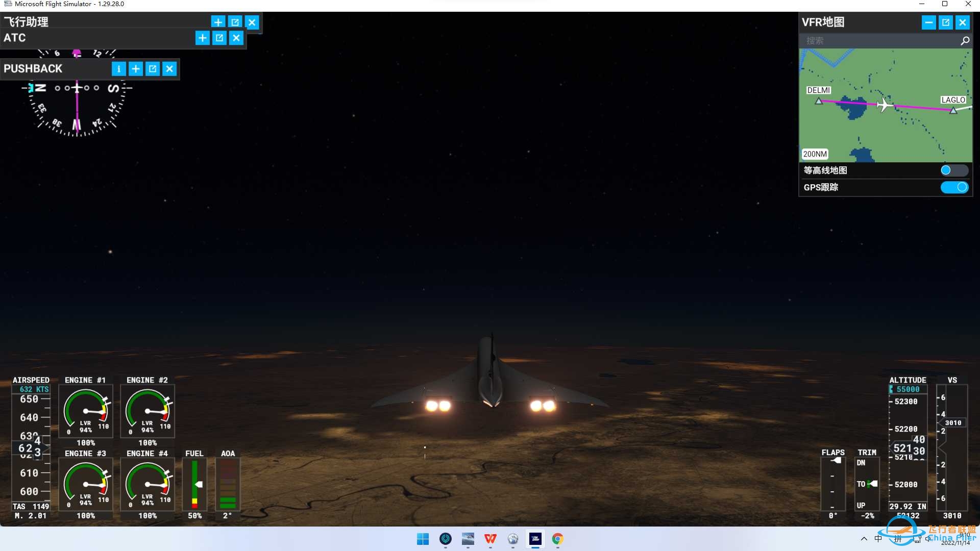Pop out the ATC panel
Screen dimensions: 980x551
219,38
